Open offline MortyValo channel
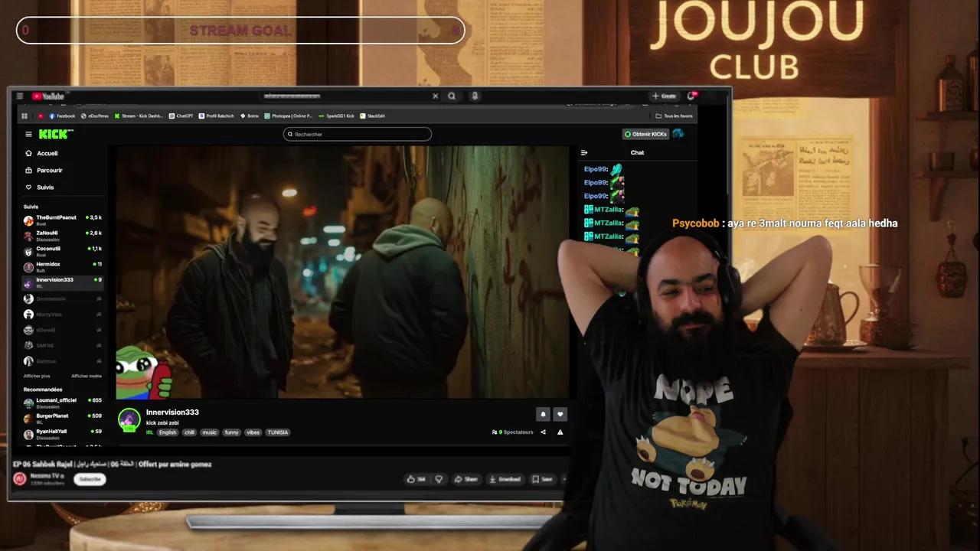This screenshot has width=980, height=551. pyautogui.click(x=63, y=315)
